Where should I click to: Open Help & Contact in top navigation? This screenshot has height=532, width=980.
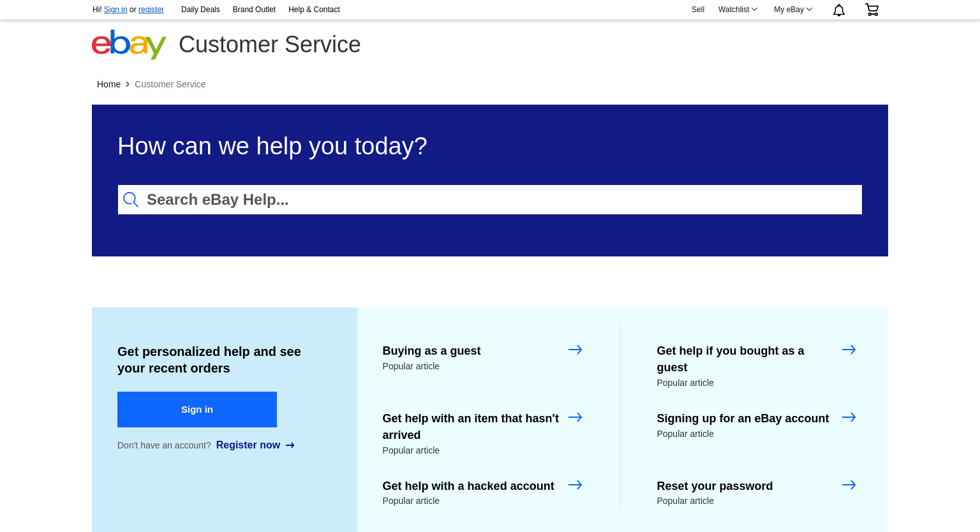tap(314, 10)
